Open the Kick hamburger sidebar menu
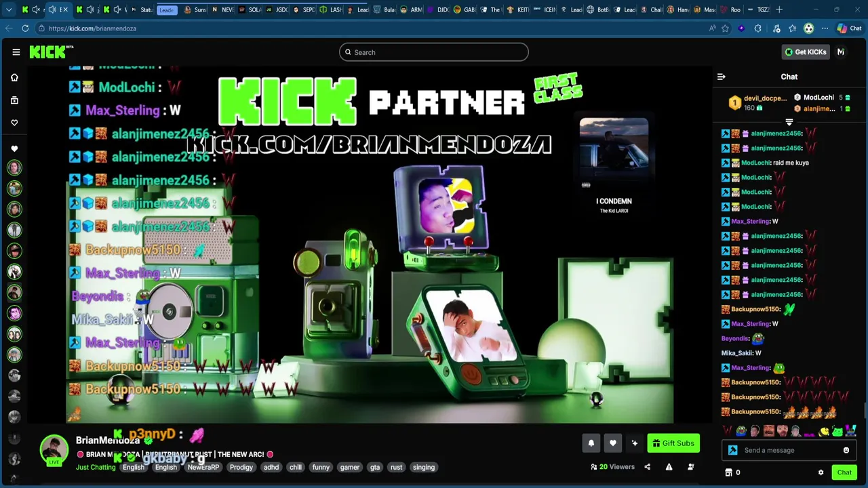This screenshot has width=868, height=488. [16, 52]
